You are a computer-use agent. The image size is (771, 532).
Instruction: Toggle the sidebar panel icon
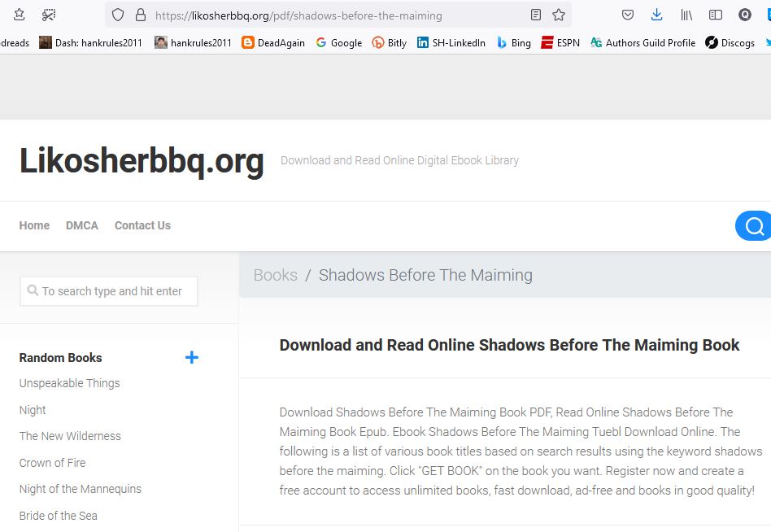(716, 15)
